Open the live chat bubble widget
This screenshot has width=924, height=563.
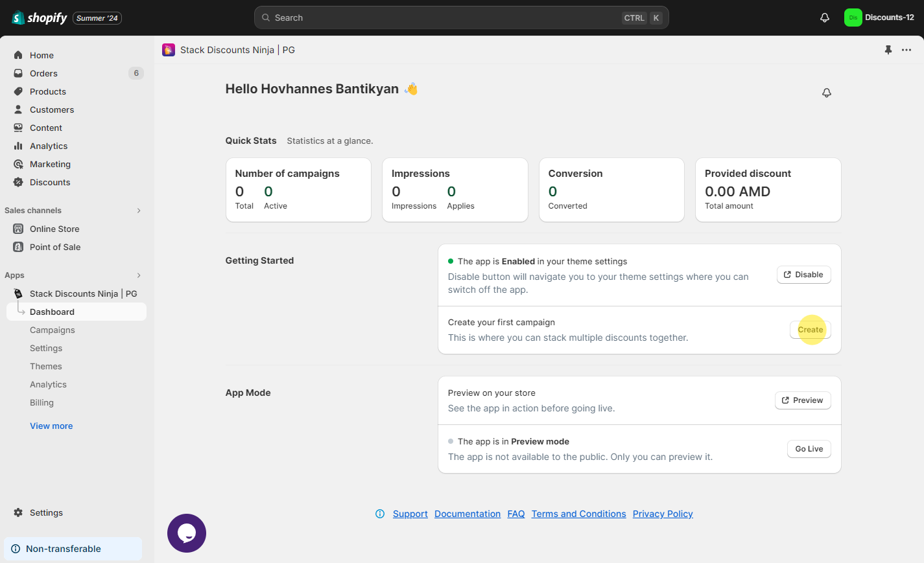click(x=187, y=533)
